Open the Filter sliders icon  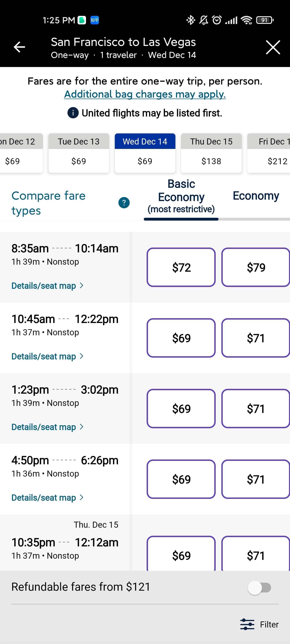click(x=247, y=624)
